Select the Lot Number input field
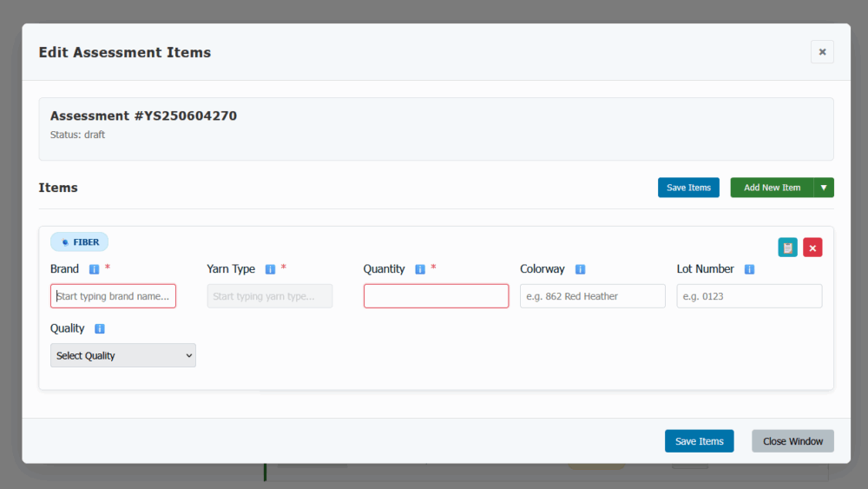This screenshot has height=489, width=868. pos(749,296)
